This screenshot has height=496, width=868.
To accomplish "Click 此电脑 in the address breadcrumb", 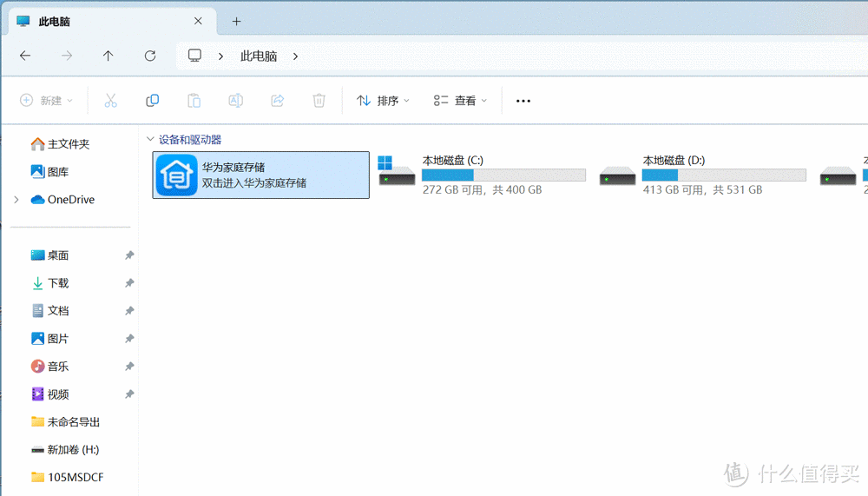I will click(259, 56).
